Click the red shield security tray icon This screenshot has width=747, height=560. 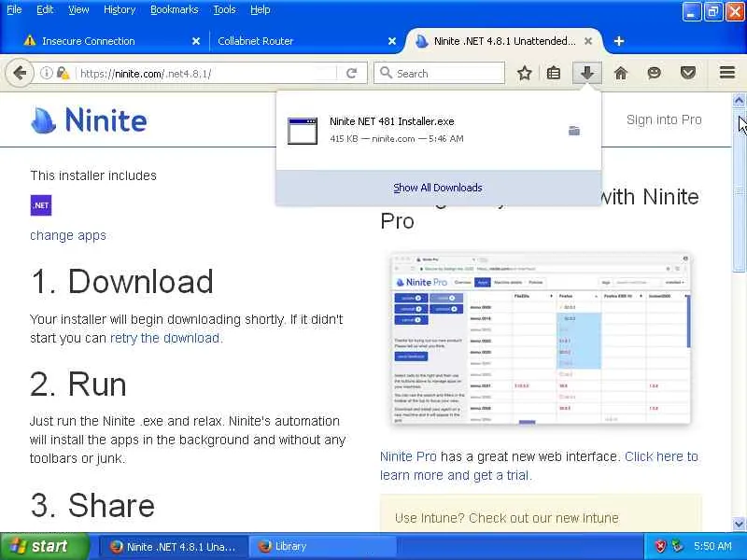pyautogui.click(x=661, y=546)
